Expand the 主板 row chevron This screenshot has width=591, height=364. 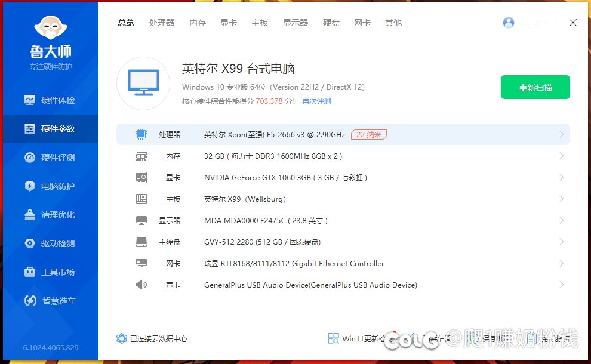(x=562, y=199)
